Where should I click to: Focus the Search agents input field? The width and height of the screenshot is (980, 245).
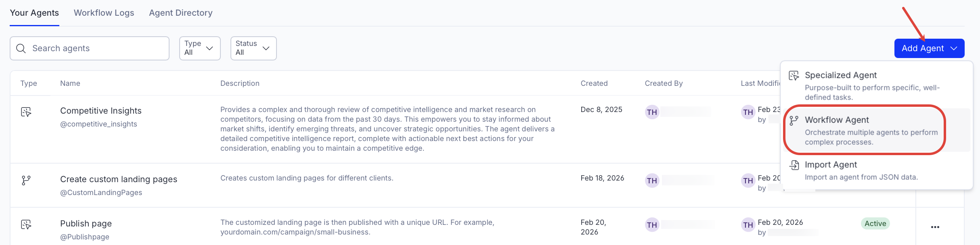[x=97, y=48]
